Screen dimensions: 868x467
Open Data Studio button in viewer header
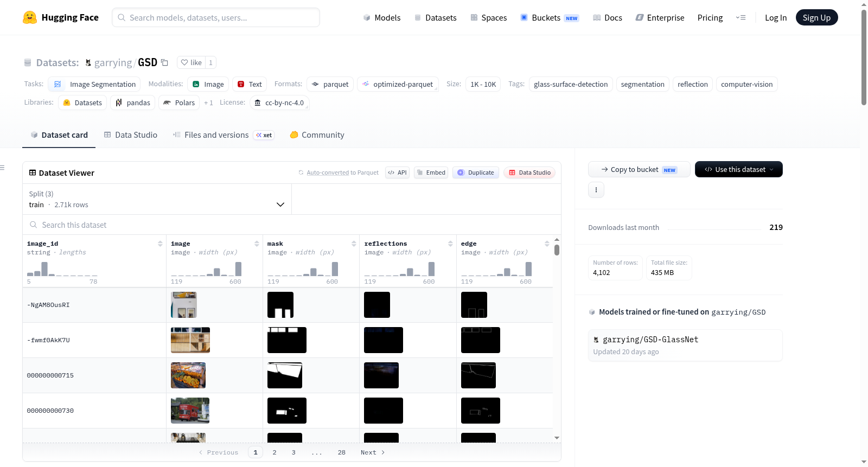click(x=529, y=172)
